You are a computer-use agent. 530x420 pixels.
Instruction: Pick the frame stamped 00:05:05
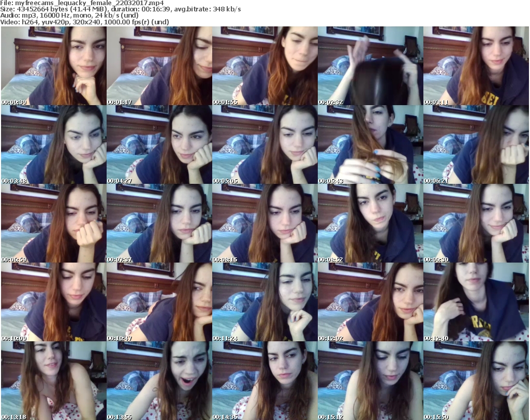(265, 144)
